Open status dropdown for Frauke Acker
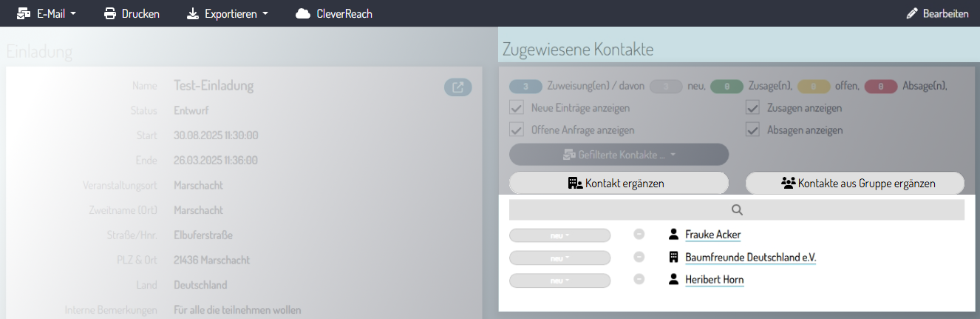The width and height of the screenshot is (980, 319). point(559,235)
